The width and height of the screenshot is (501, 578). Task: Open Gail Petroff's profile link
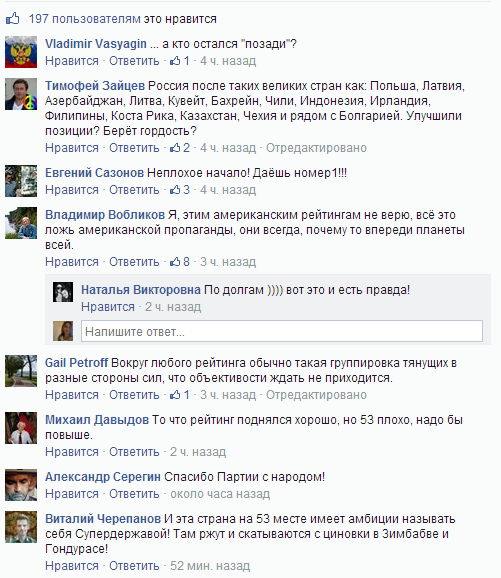click(x=76, y=363)
